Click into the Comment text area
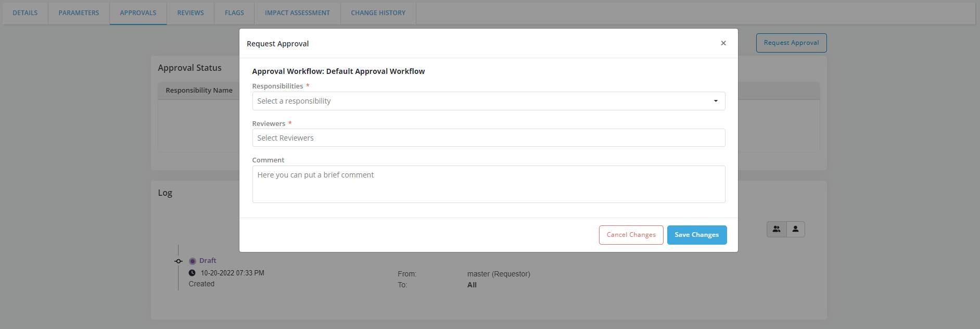This screenshot has height=329, width=980. point(488,184)
